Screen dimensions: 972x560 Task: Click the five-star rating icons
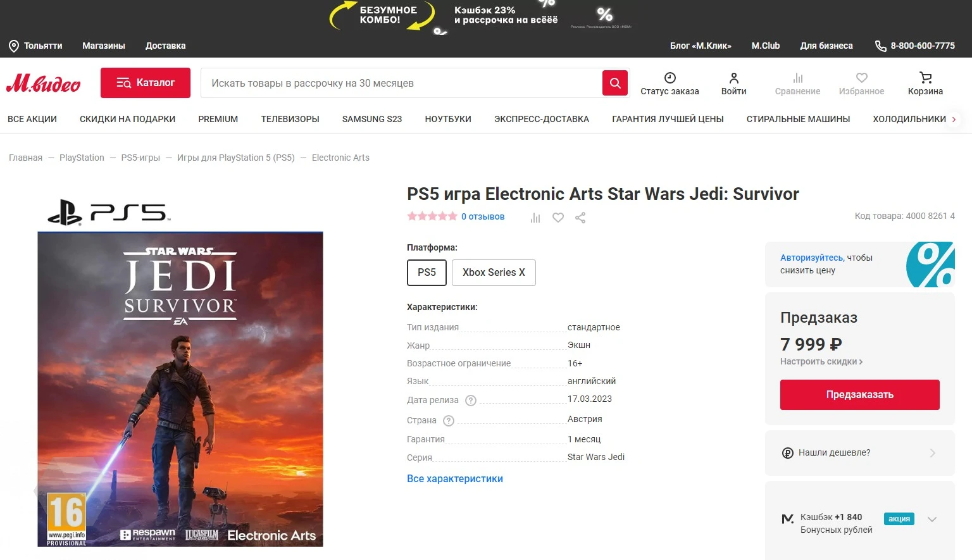(x=432, y=216)
